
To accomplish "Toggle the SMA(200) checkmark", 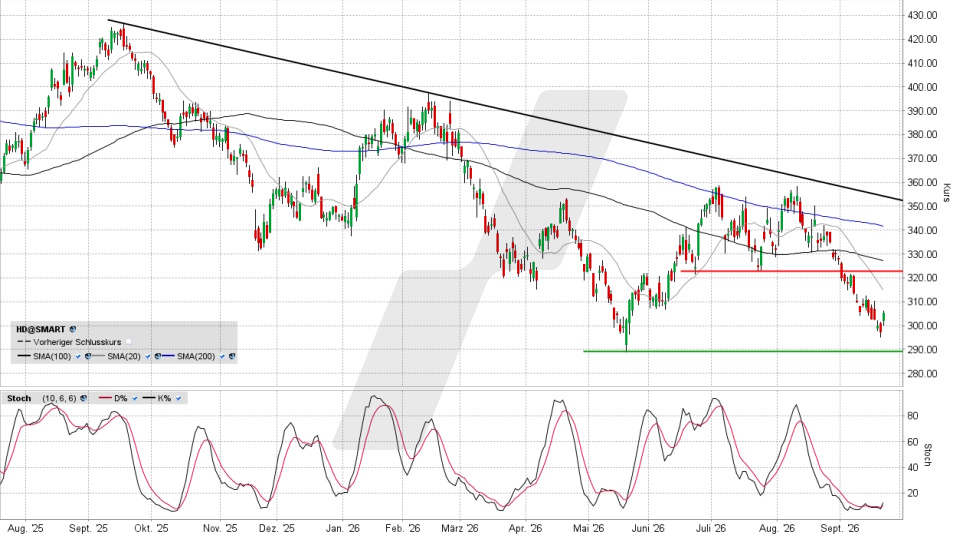I will pos(222,356).
